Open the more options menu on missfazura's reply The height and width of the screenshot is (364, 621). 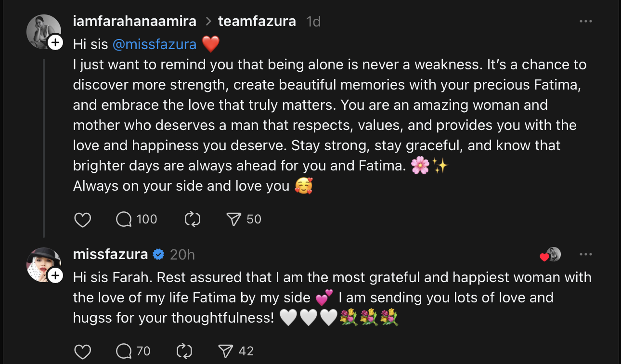click(x=586, y=254)
